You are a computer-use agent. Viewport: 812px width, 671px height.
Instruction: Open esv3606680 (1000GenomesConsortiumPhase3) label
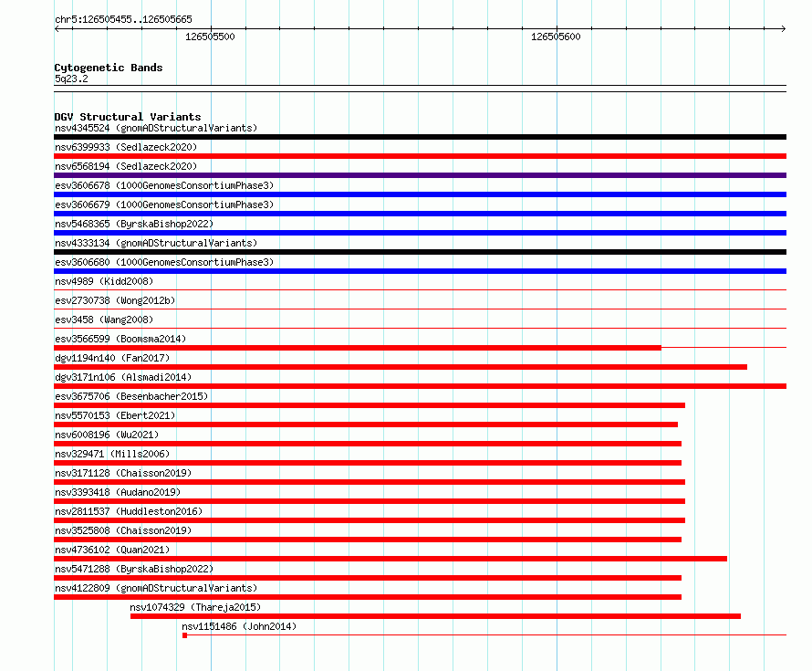click(x=164, y=262)
